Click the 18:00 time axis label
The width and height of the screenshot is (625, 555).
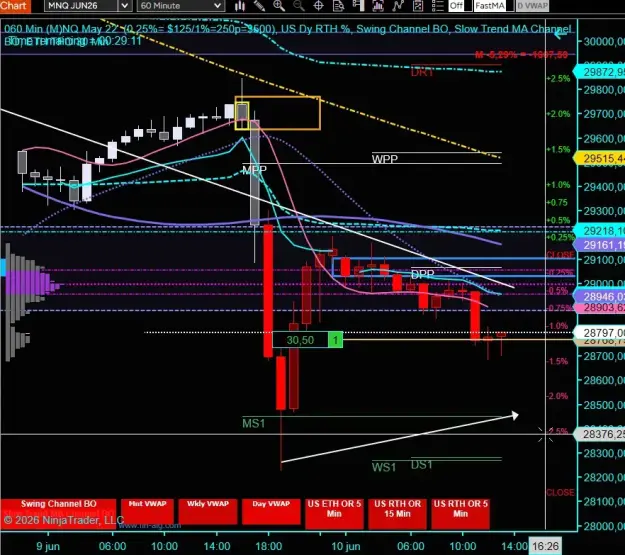(x=269, y=546)
